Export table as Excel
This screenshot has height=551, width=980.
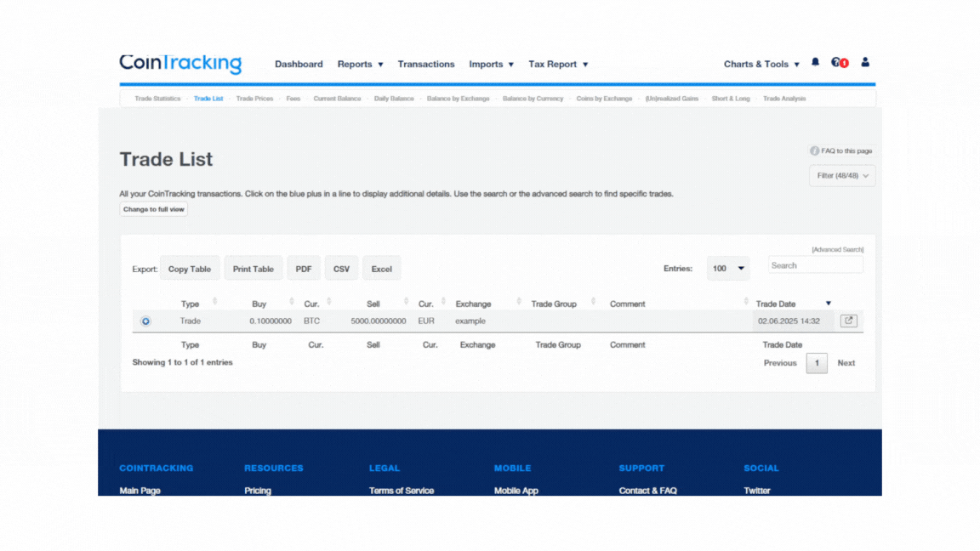381,269
